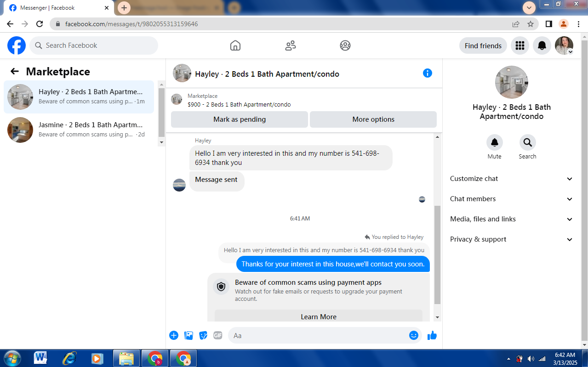
Task: Click the volume icon in system tray
Action: click(x=531, y=359)
